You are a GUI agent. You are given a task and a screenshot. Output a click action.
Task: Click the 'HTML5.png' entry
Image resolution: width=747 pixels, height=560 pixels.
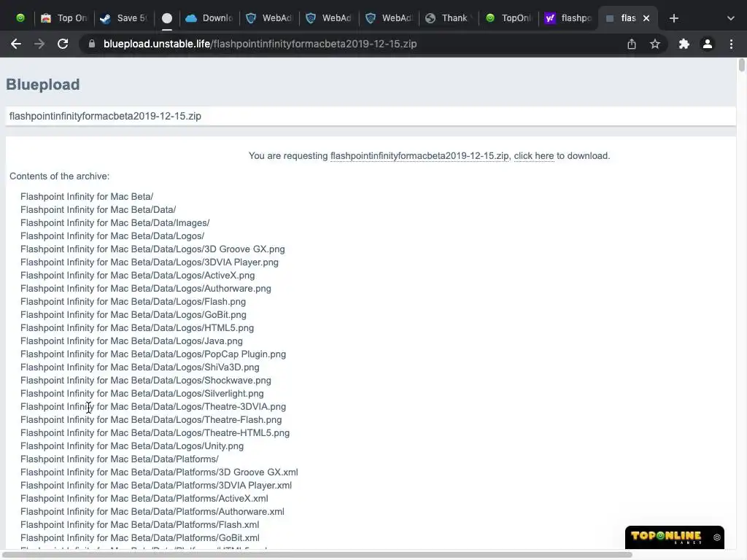tap(137, 328)
